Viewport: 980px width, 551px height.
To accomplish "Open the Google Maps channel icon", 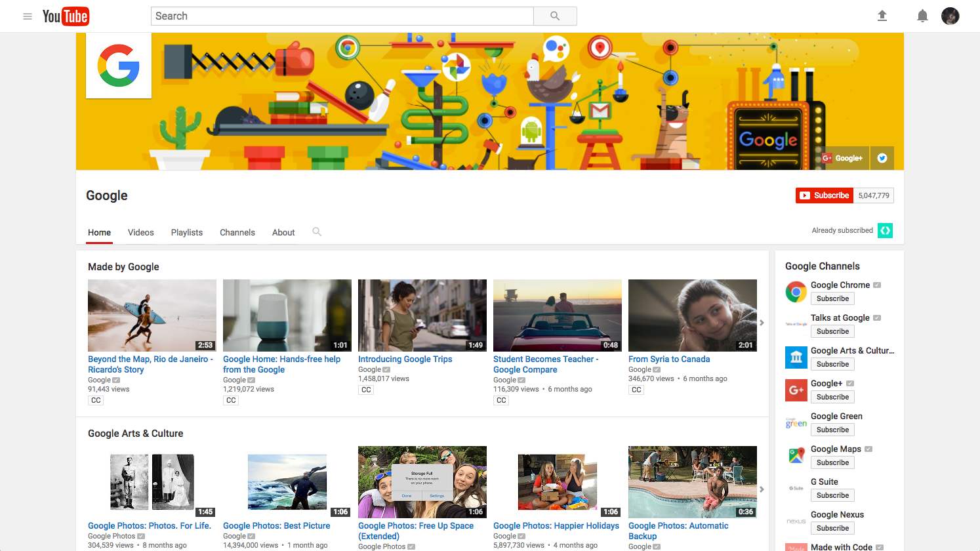I will point(796,455).
